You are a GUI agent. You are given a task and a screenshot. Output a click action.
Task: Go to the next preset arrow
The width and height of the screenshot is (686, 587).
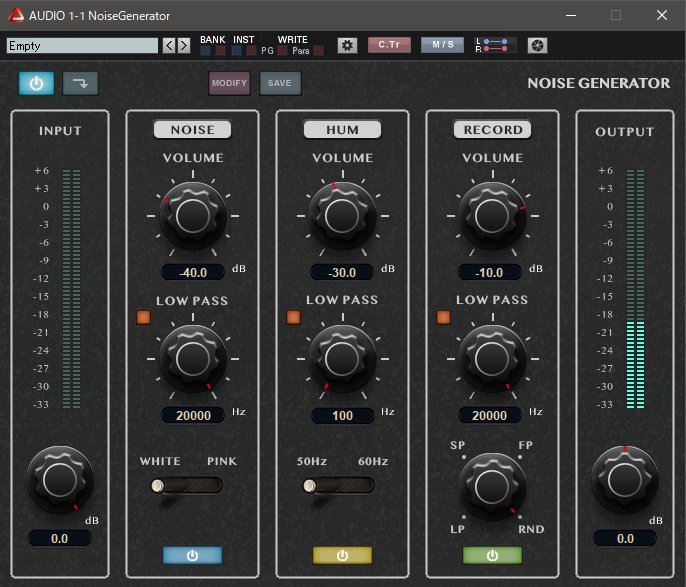coord(183,45)
